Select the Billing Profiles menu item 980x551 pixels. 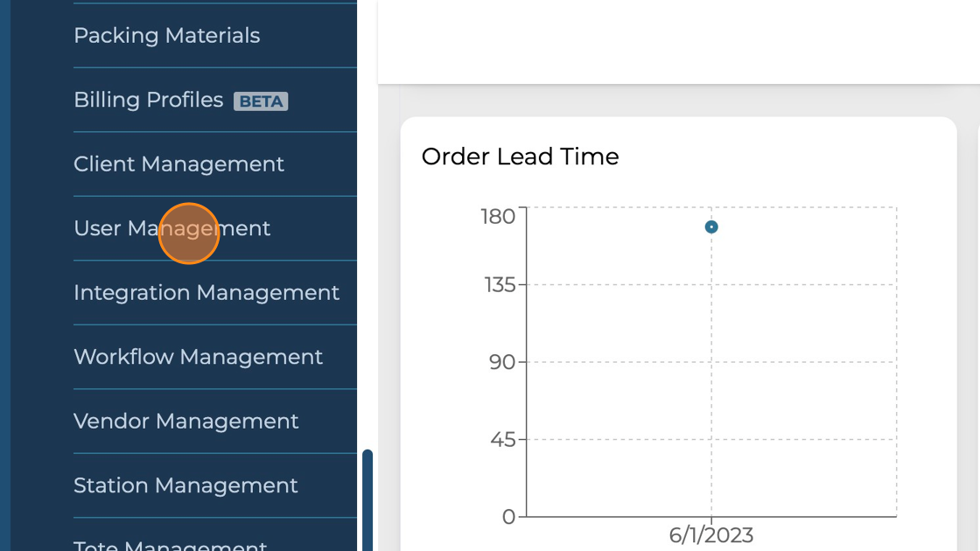148,100
